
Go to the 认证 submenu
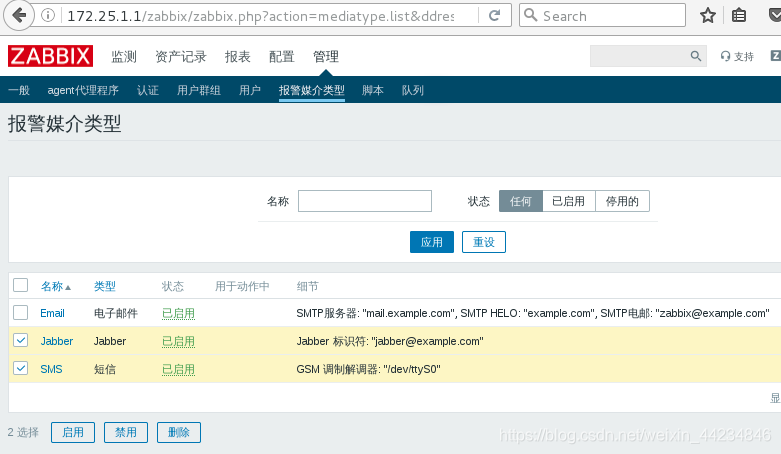pos(148,90)
